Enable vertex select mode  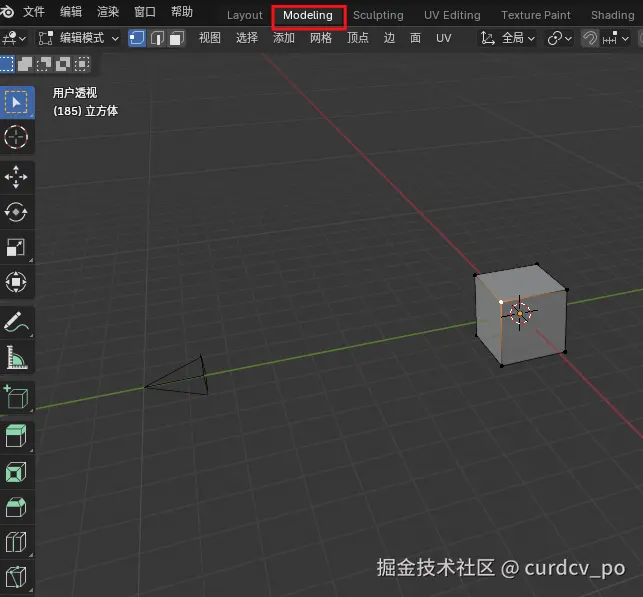click(137, 39)
